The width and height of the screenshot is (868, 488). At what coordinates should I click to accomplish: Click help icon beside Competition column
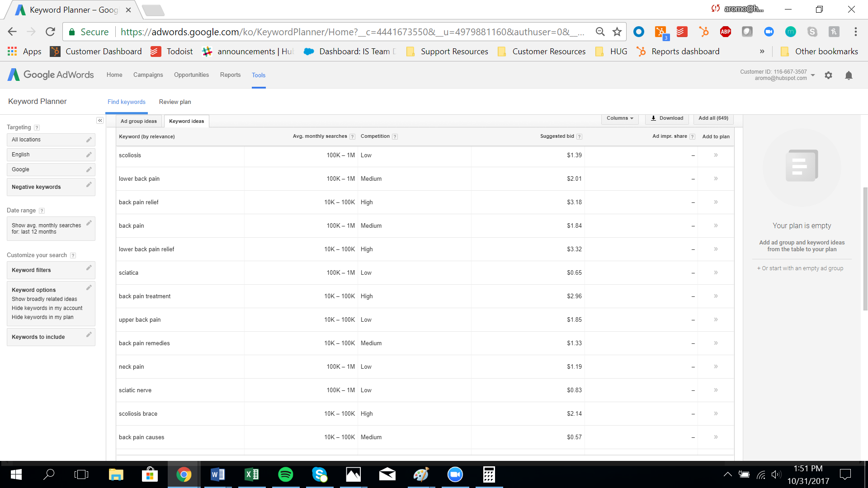395,136
